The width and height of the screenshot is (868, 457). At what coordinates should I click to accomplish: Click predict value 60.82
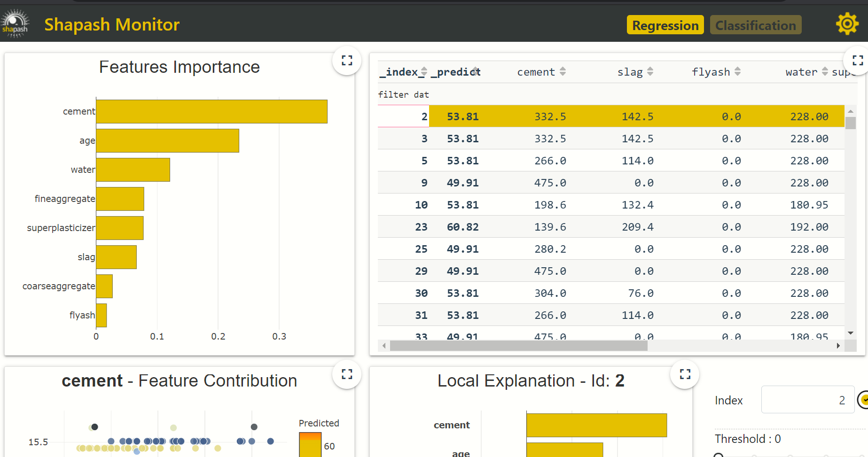pyautogui.click(x=462, y=227)
